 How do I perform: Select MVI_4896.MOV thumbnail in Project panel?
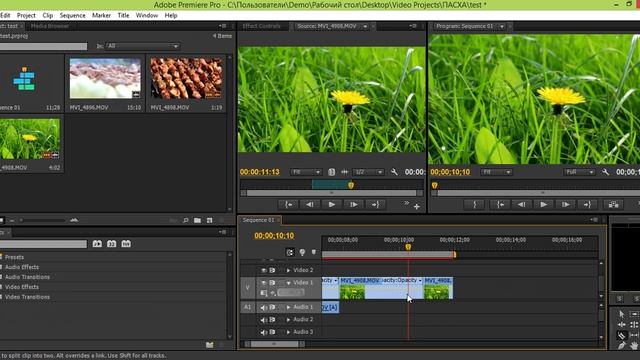click(105, 78)
